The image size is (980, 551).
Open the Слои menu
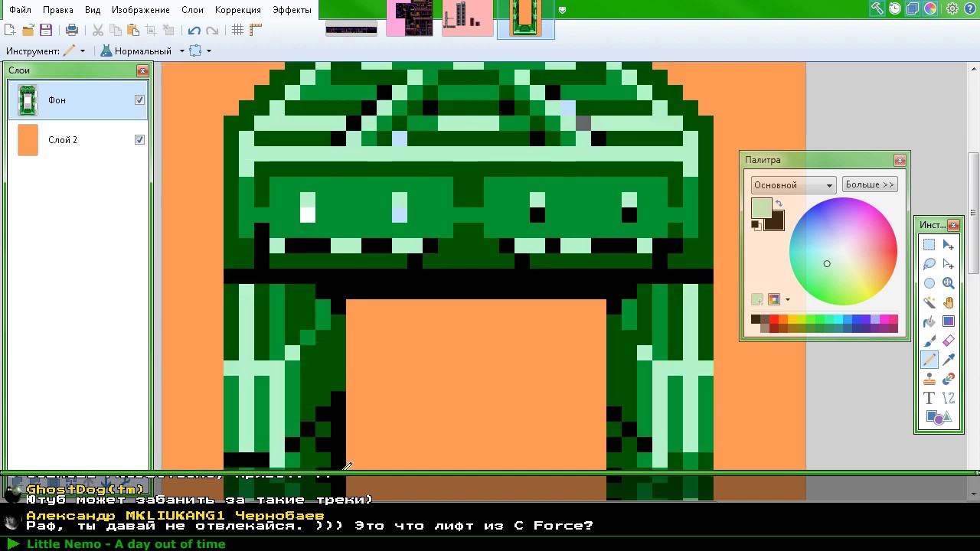pos(193,10)
